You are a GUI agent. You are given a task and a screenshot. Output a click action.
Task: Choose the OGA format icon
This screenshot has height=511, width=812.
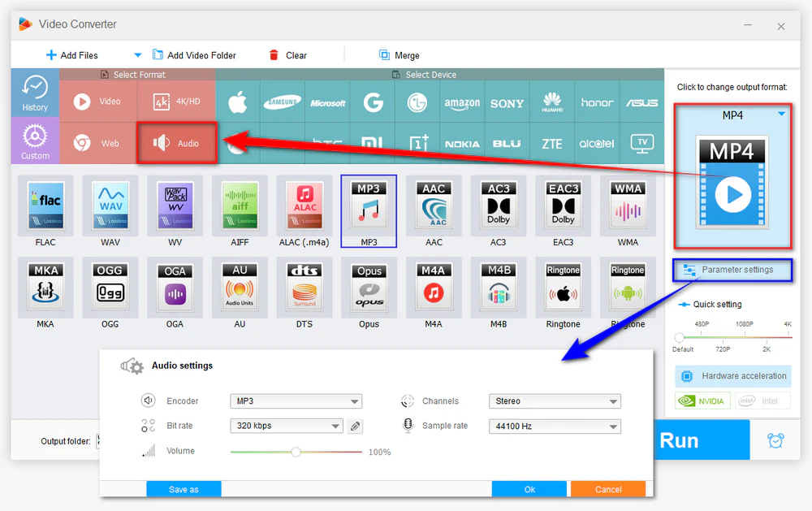point(175,288)
